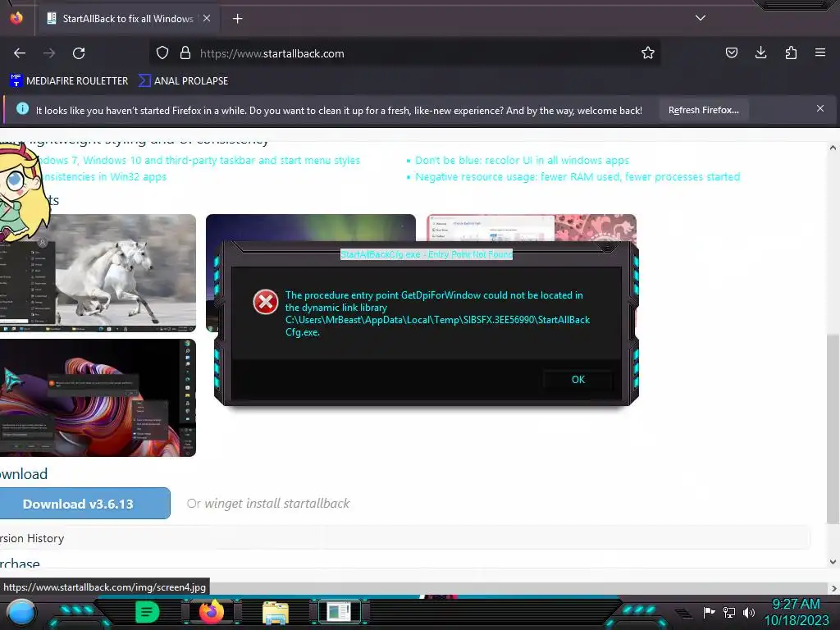Image resolution: width=840 pixels, height=630 pixels.
Task: Click the Action Center flag tray icon
Action: (x=710, y=612)
